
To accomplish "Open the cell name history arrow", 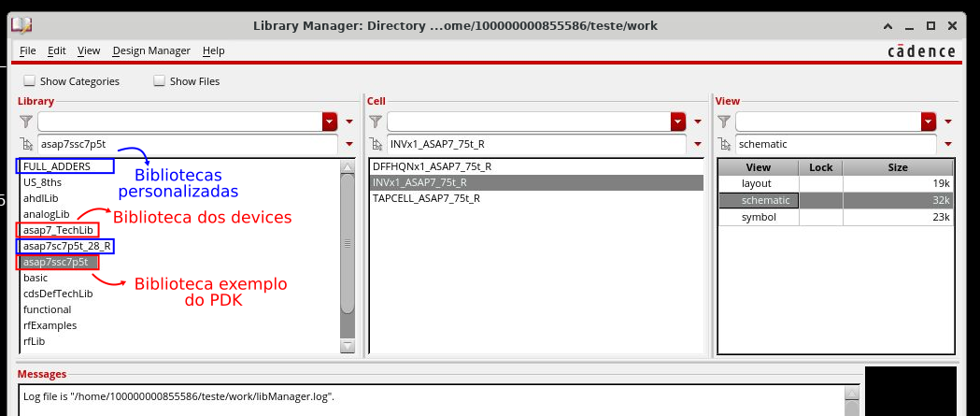I will 698,145.
